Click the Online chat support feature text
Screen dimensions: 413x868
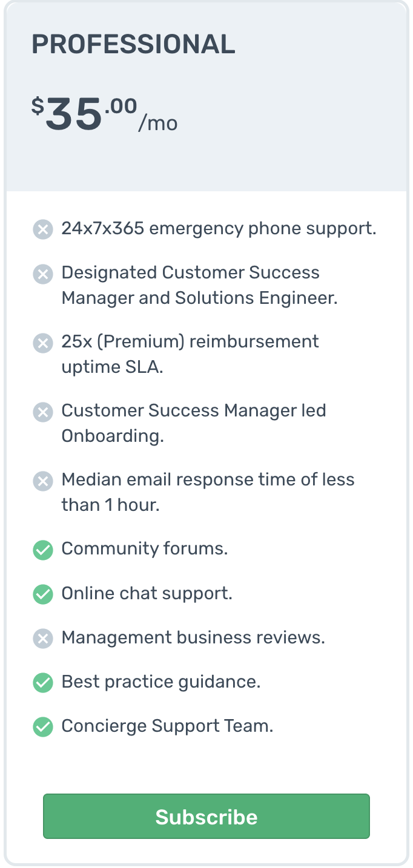coord(147,593)
